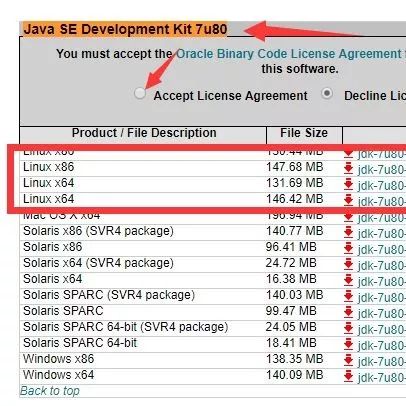406x406 pixels.
Task: Click download icon for Solaris SPARC 99.47 MB
Action: 348,312
